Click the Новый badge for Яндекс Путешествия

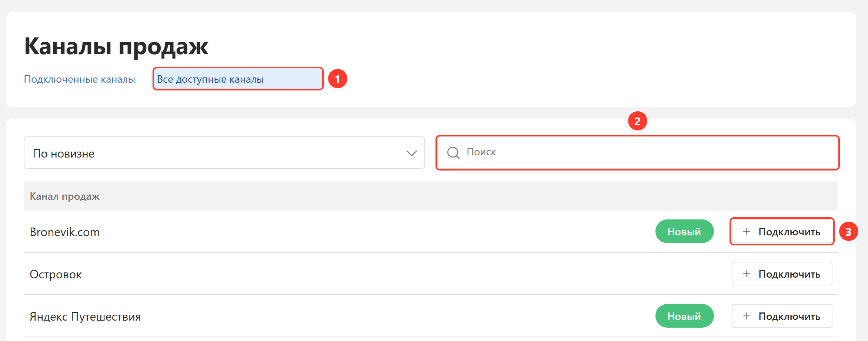pos(684,316)
